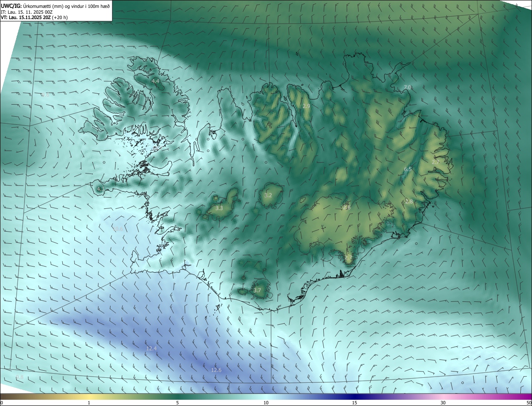Click the 4.4 value label in the Westfjords
The width and height of the screenshot is (532, 406).
tap(156, 81)
